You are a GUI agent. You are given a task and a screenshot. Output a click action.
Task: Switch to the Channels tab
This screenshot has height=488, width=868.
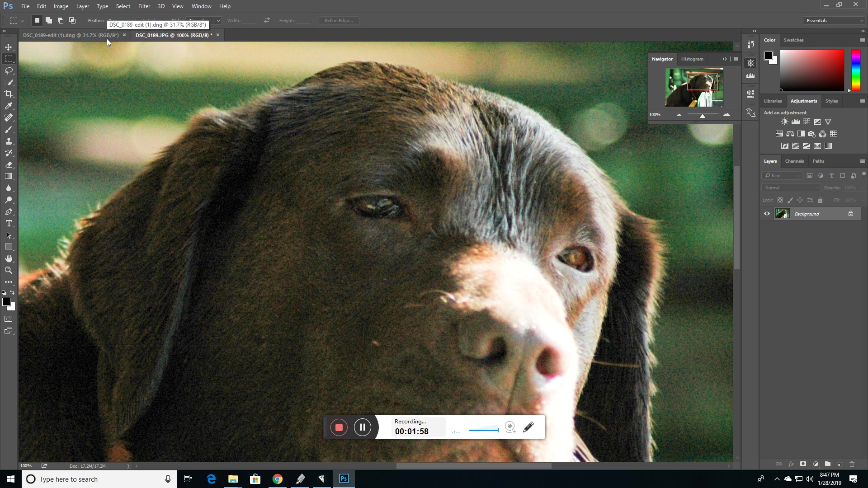point(794,161)
